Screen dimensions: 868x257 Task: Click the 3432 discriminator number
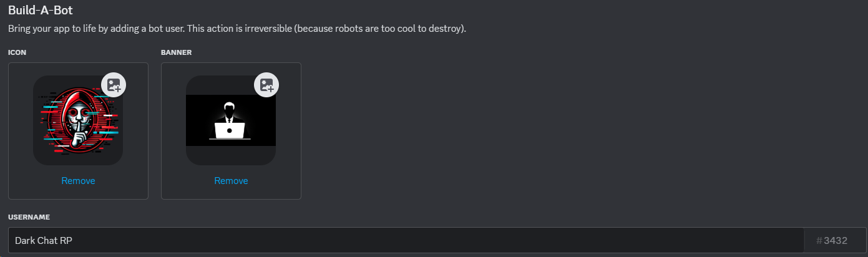(x=835, y=240)
